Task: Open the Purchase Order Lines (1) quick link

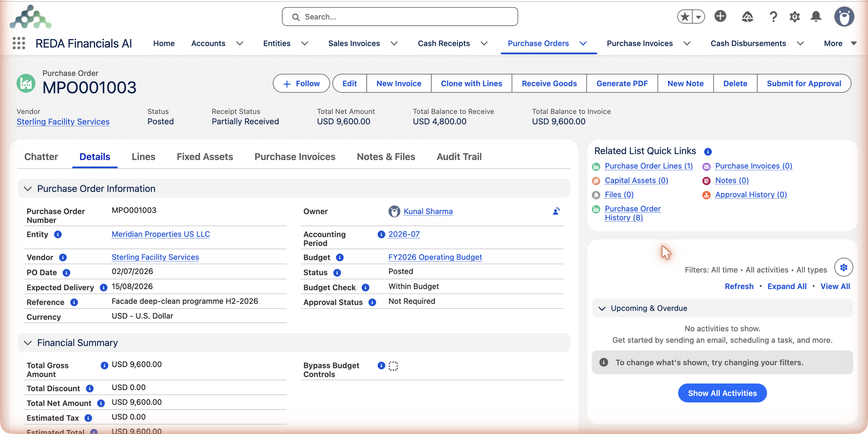Action: pos(649,166)
